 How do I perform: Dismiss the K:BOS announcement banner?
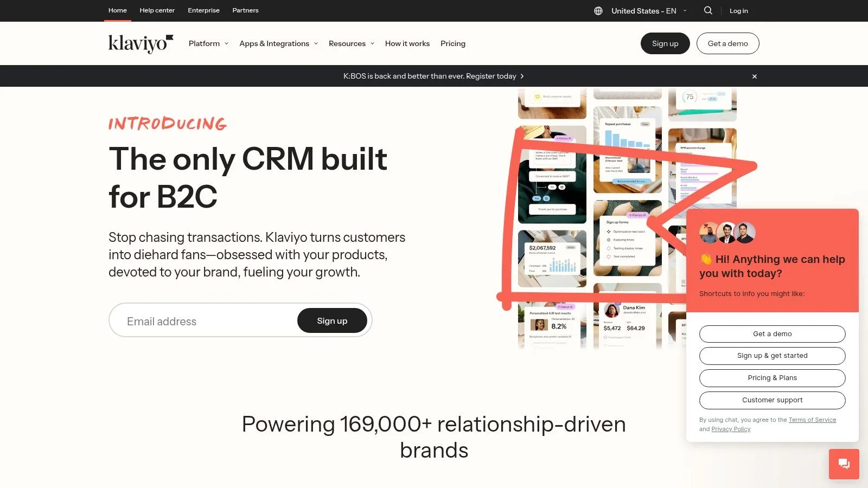754,76
